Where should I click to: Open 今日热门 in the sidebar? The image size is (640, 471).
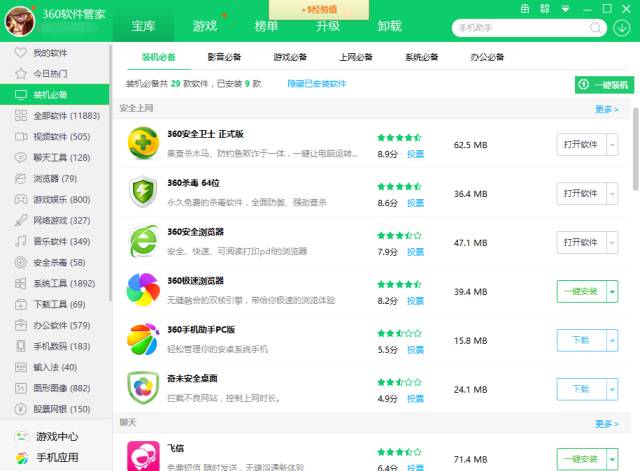[55, 74]
